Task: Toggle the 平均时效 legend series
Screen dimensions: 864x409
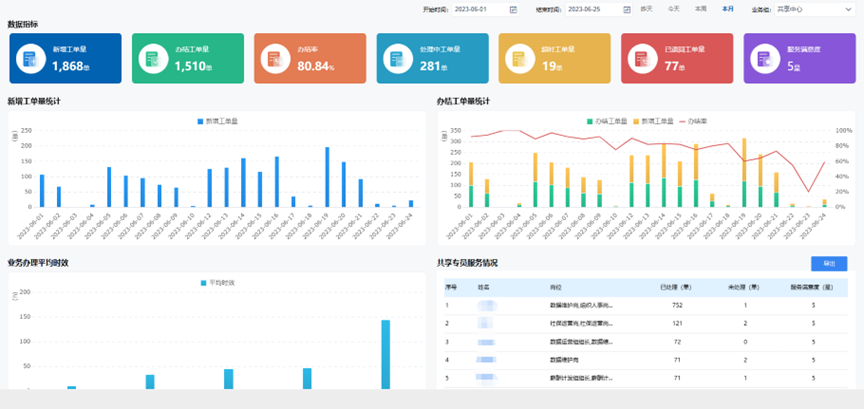Action: point(218,283)
